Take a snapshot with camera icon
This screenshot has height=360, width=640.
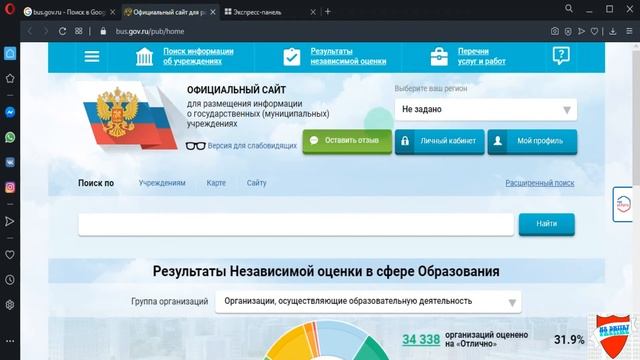pos(555,31)
